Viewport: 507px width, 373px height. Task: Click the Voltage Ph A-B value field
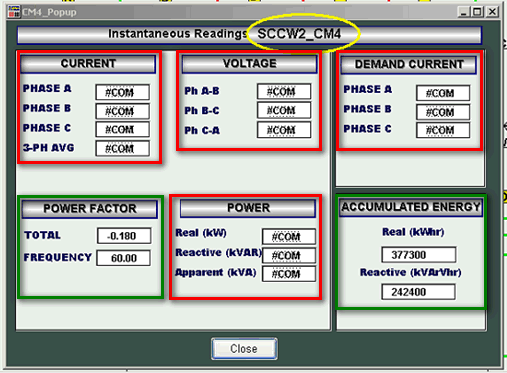284,91
